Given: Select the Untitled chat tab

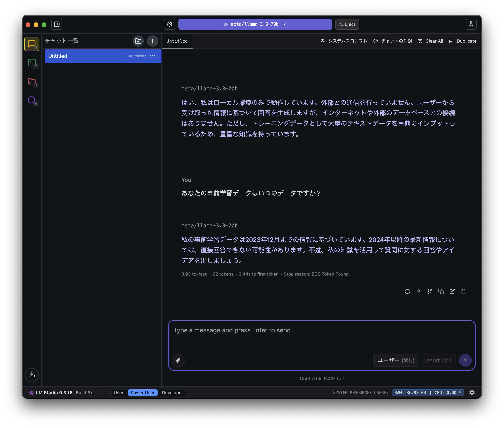Looking at the screenshot, I should tap(177, 41).
